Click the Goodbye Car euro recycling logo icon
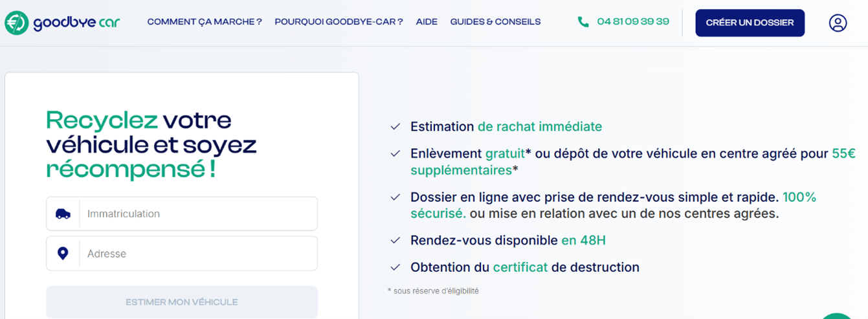Viewport: 868px width, 319px height. pos(16,23)
